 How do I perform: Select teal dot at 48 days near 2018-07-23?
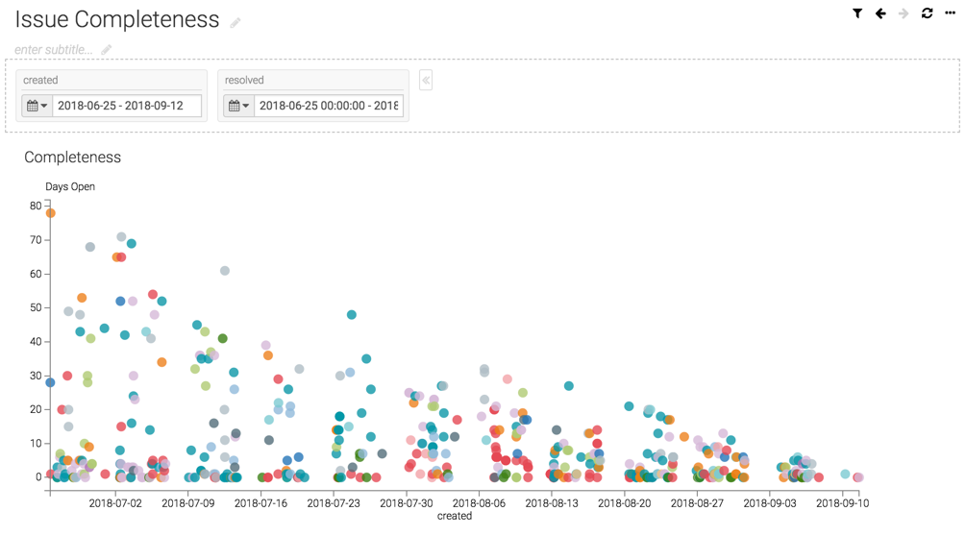pyautogui.click(x=352, y=315)
